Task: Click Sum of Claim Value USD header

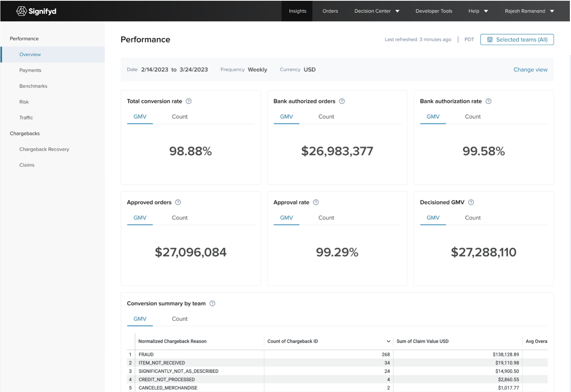Action: coord(422,341)
